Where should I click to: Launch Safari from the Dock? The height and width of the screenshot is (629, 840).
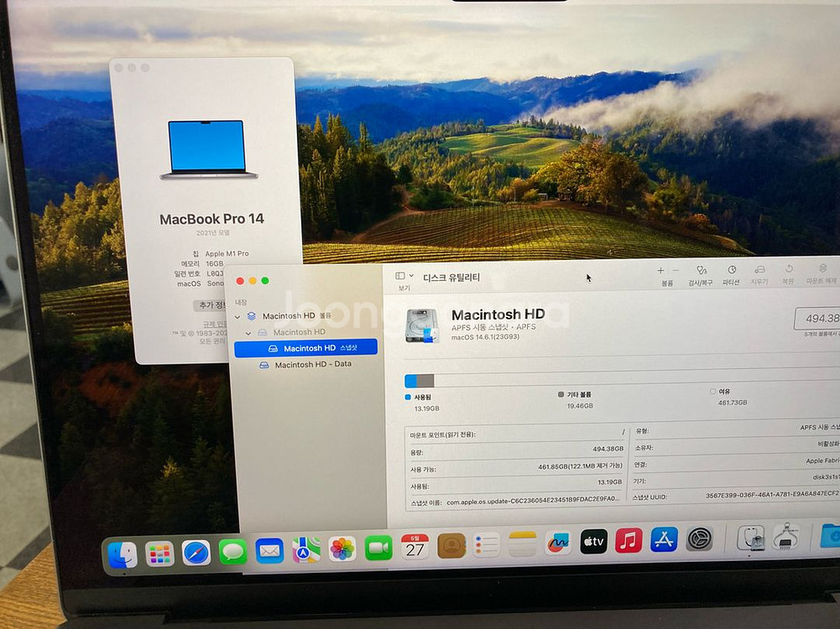[x=196, y=553]
